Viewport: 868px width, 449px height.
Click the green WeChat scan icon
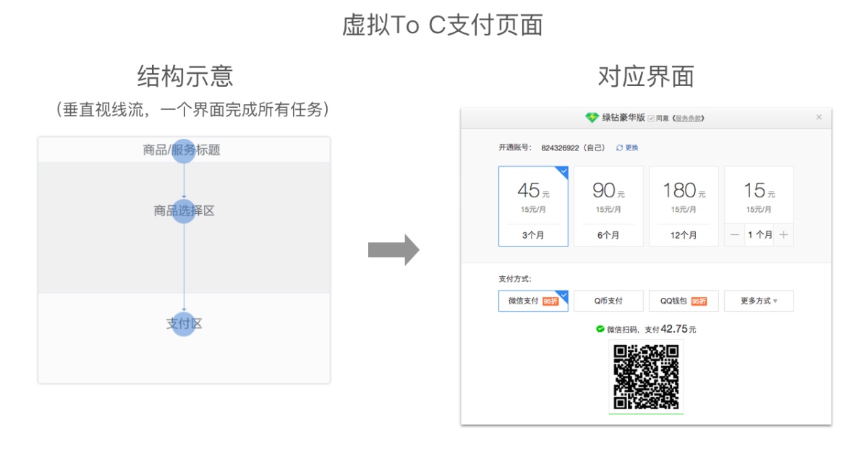(x=600, y=329)
